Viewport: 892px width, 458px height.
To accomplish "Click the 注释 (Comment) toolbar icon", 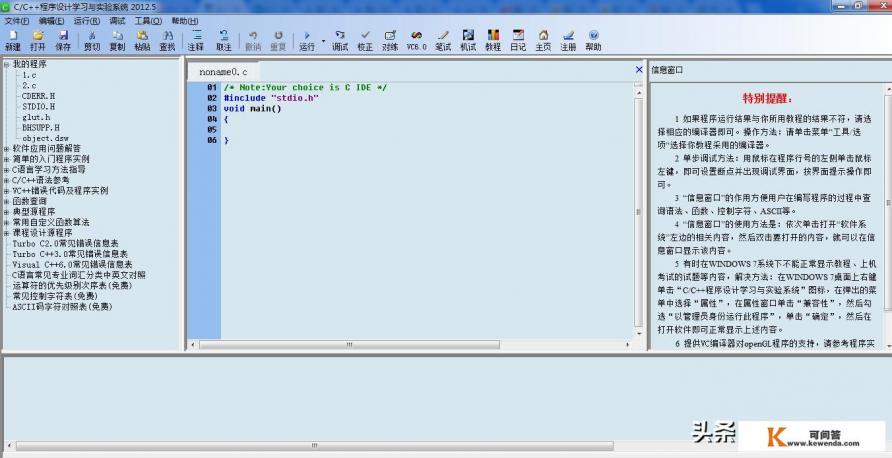I will (x=196, y=39).
